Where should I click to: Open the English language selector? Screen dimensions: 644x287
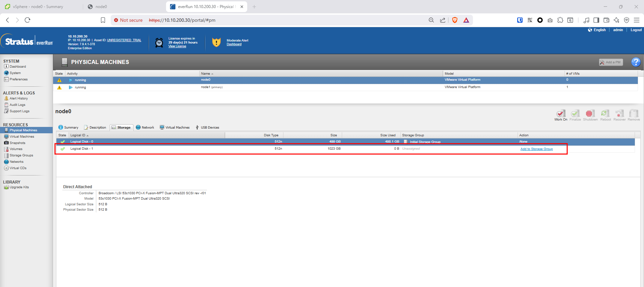(599, 30)
